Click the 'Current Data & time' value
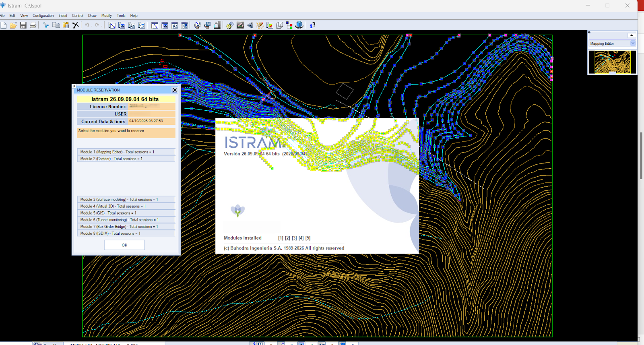 point(152,121)
